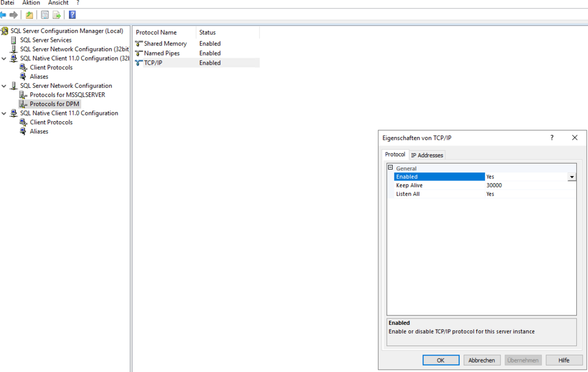Switch to the IP Addresses tab

(x=427, y=155)
